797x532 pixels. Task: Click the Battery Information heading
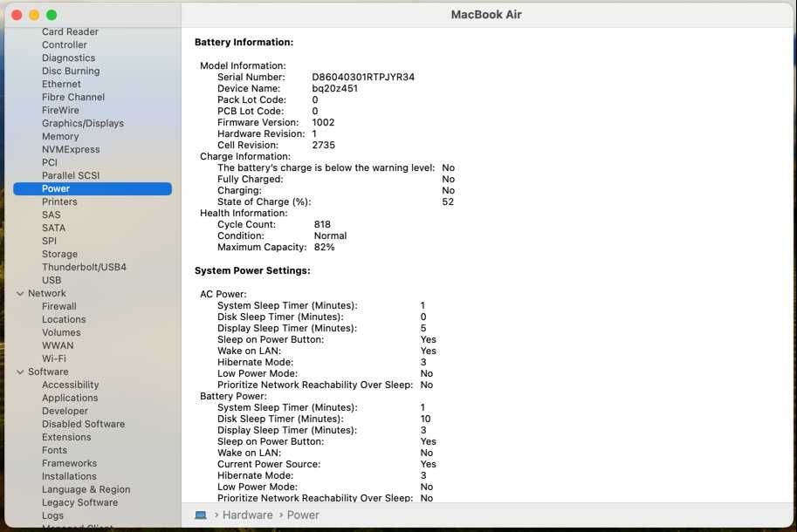click(x=244, y=42)
